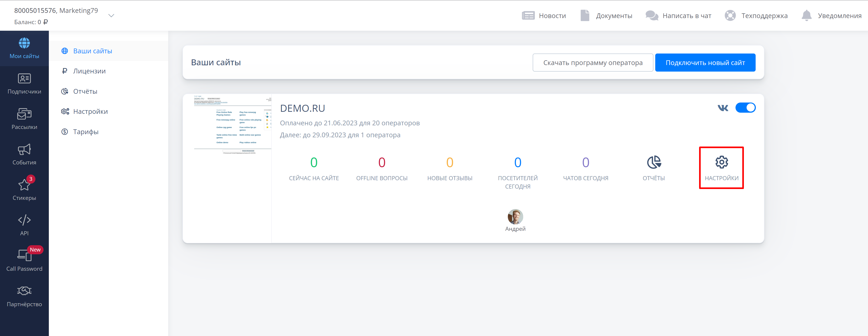Expand the account dropdown chevron
The image size is (868, 336).
tap(111, 16)
